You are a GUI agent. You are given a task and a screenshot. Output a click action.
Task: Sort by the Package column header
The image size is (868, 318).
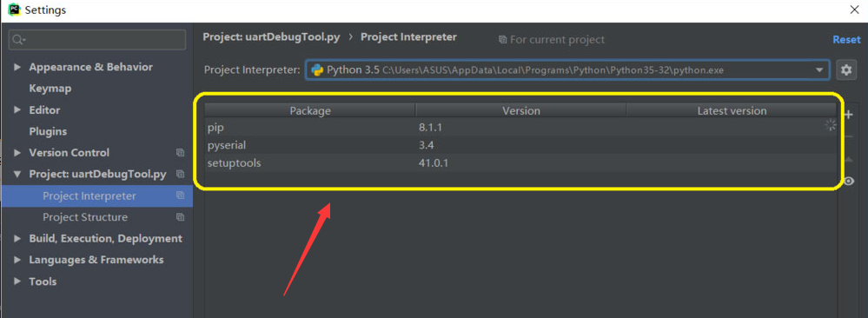310,110
